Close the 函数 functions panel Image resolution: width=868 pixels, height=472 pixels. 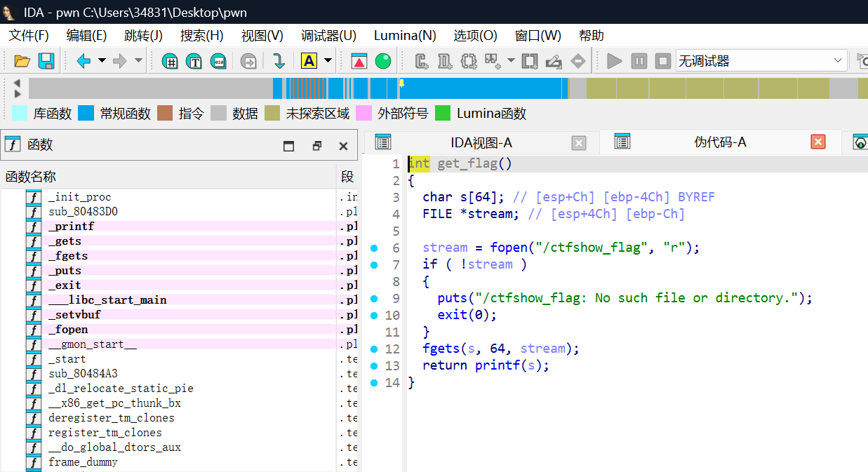click(x=344, y=146)
